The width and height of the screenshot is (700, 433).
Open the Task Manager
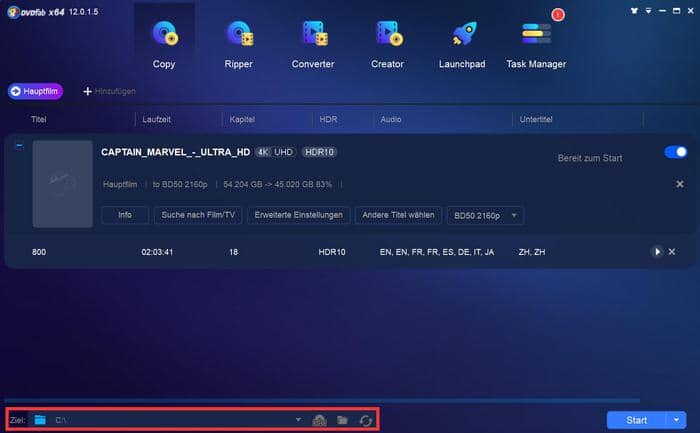[536, 44]
